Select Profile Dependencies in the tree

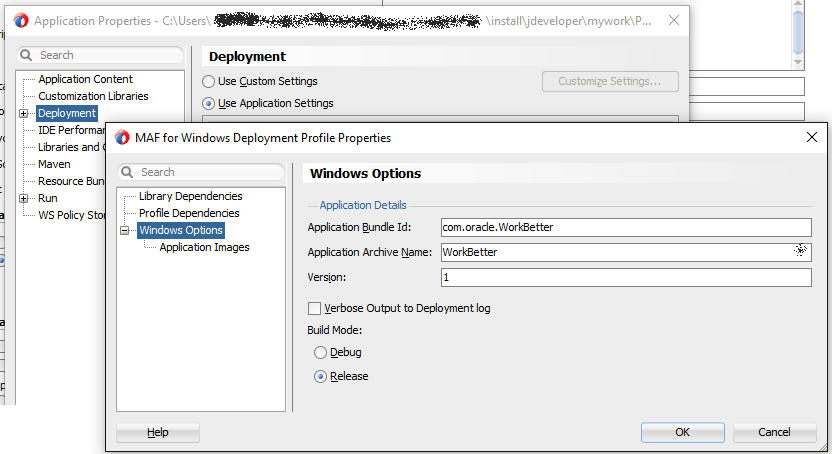click(189, 213)
